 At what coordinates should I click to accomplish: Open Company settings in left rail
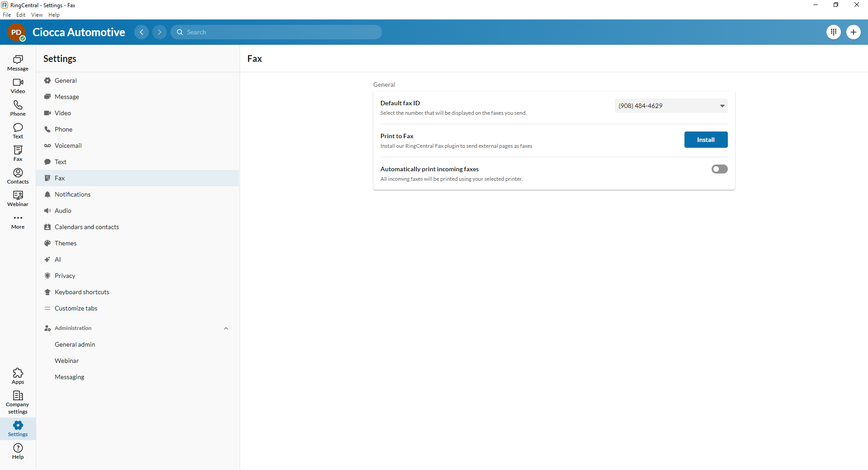pyautogui.click(x=18, y=402)
